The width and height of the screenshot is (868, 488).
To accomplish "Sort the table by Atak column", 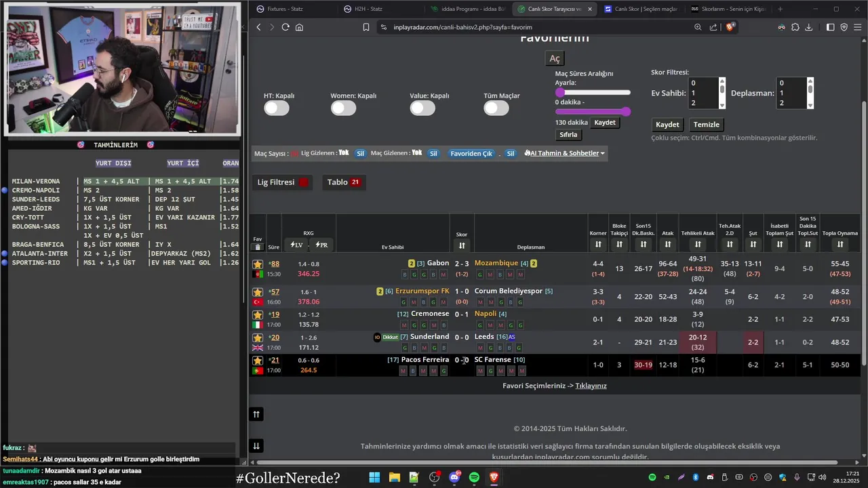I will click(x=668, y=244).
